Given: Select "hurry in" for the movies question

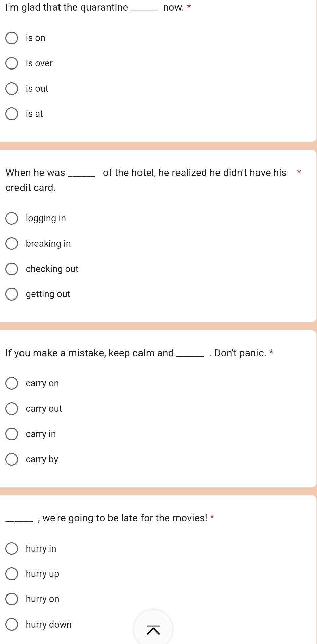Looking at the screenshot, I should [12, 549].
